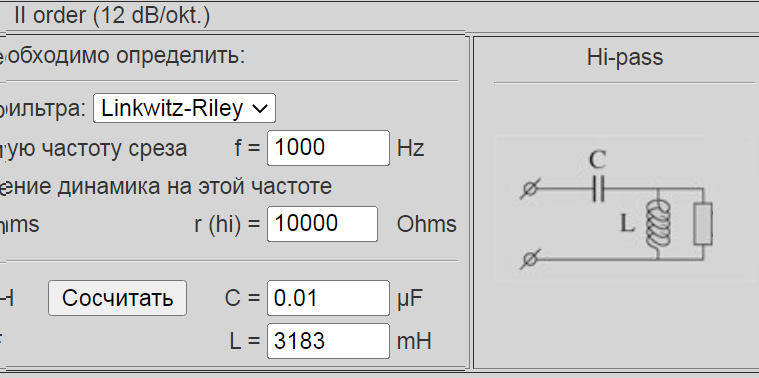Click the capacitor C symbol in the schematic
The height and width of the screenshot is (378, 759).
pyautogui.click(x=598, y=189)
